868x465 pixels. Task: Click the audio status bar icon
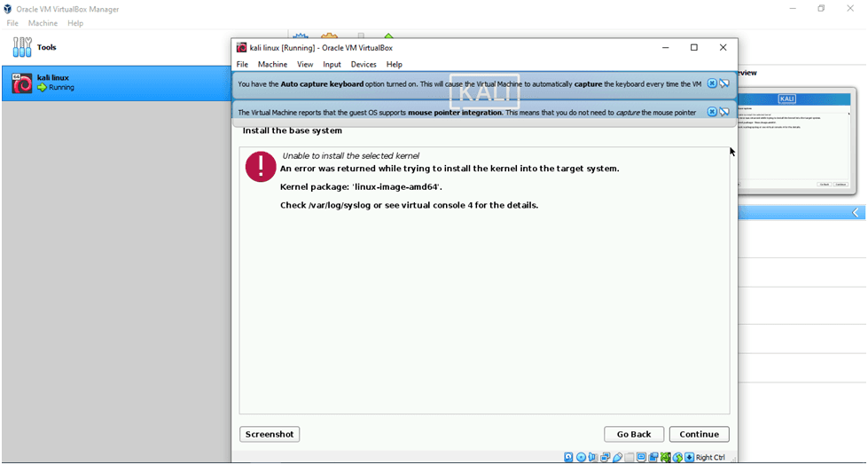pyautogui.click(x=592, y=457)
